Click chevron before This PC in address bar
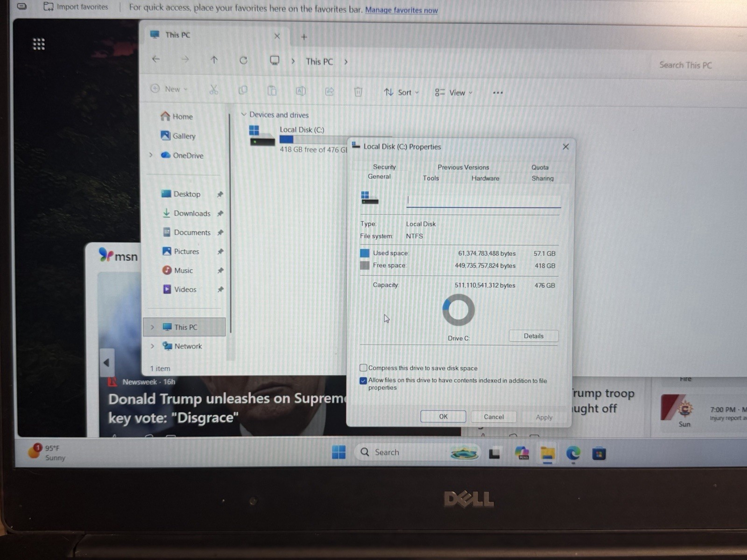The image size is (747, 560). coord(293,61)
